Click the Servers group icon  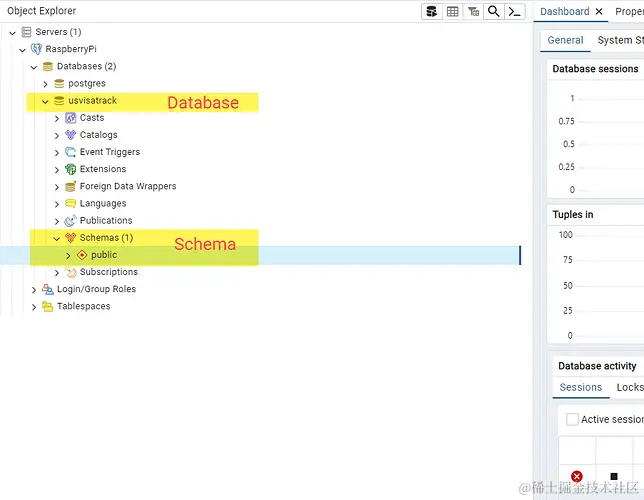click(x=26, y=32)
